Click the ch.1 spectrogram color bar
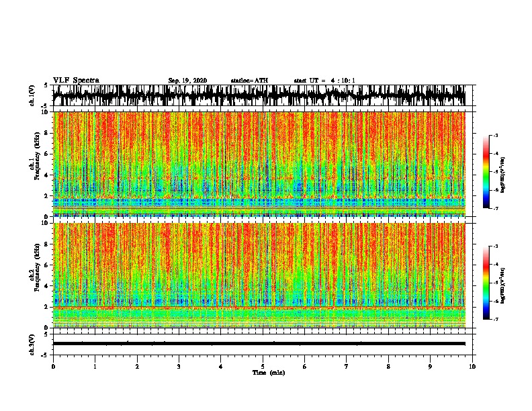The image size is (532, 411). coord(486,172)
